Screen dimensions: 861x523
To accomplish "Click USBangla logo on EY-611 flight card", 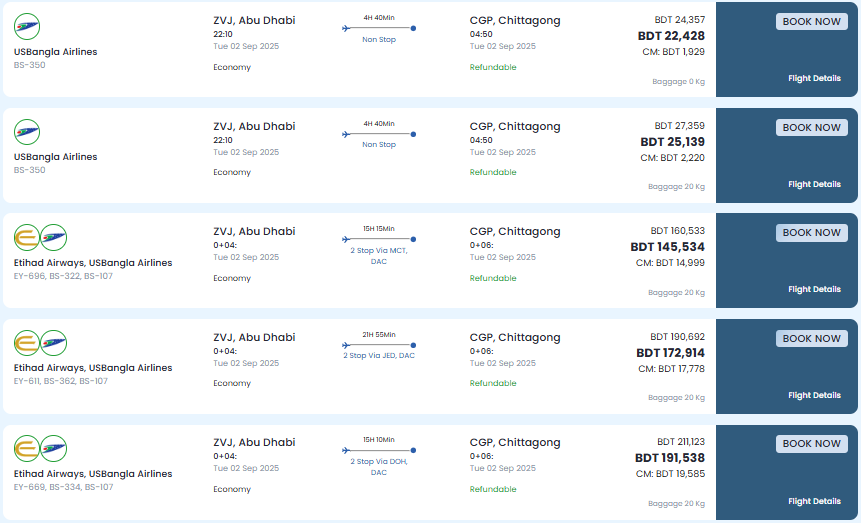I will (54, 343).
